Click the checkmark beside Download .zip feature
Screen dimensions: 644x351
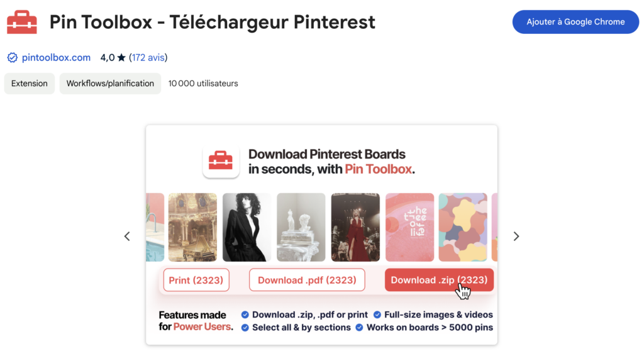(x=245, y=315)
